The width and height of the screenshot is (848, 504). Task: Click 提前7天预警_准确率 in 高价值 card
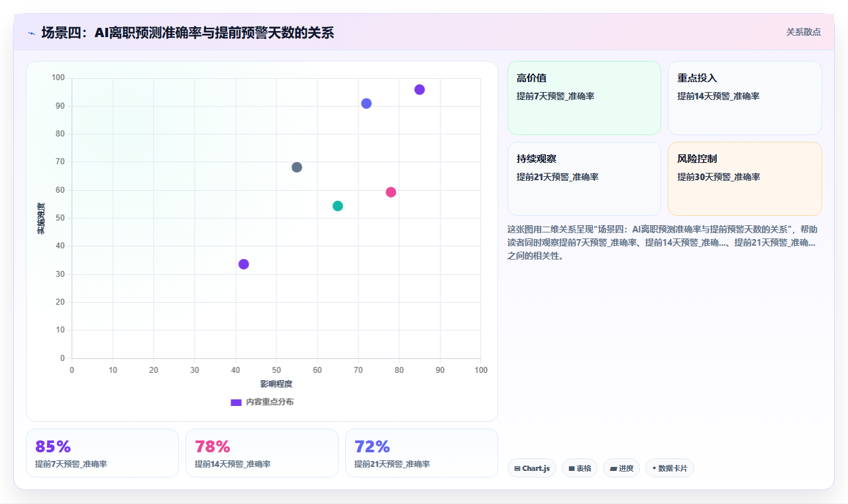coord(555,96)
